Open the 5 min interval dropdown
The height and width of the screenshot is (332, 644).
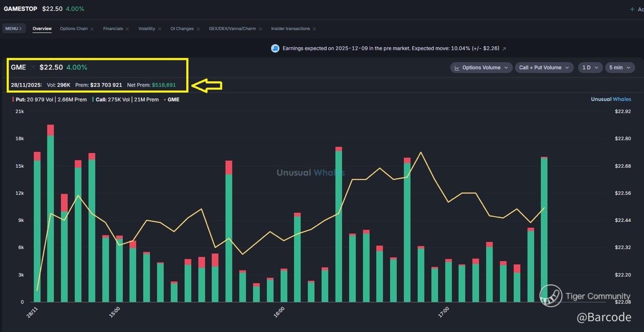click(x=620, y=68)
